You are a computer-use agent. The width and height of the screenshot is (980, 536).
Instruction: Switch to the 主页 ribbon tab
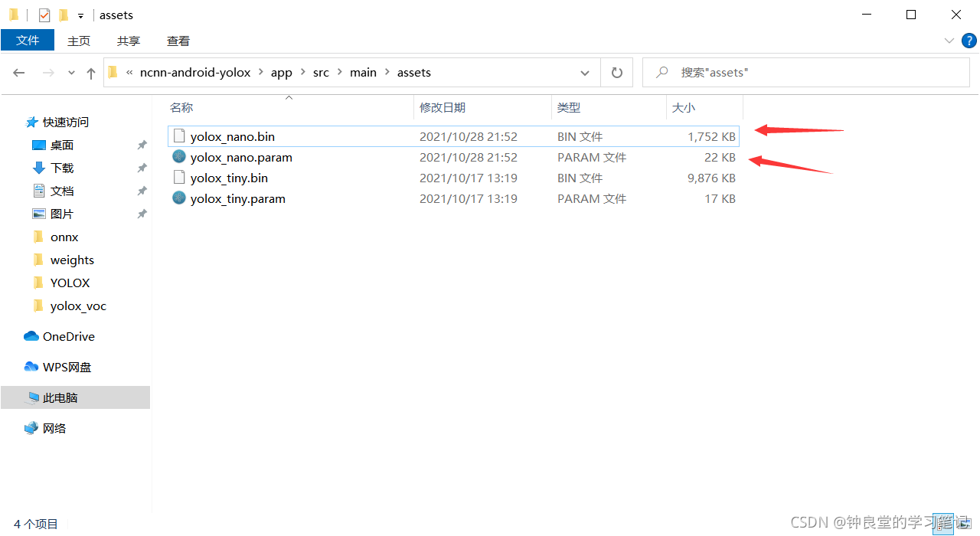click(x=79, y=41)
